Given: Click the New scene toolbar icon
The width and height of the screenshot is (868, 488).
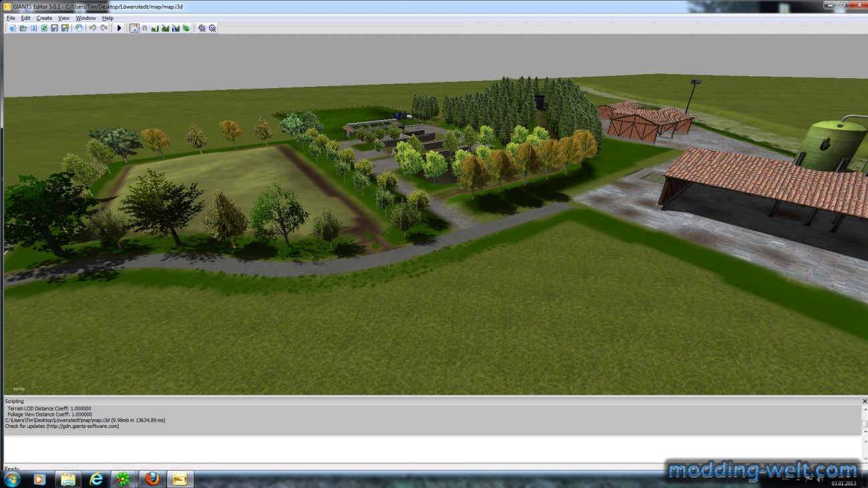Looking at the screenshot, I should tap(12, 28).
